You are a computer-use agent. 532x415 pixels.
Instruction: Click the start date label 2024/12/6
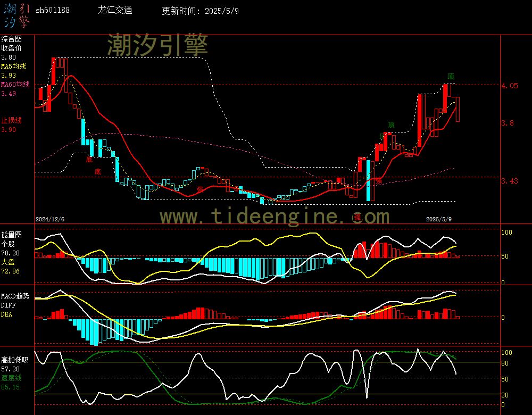click(50, 219)
